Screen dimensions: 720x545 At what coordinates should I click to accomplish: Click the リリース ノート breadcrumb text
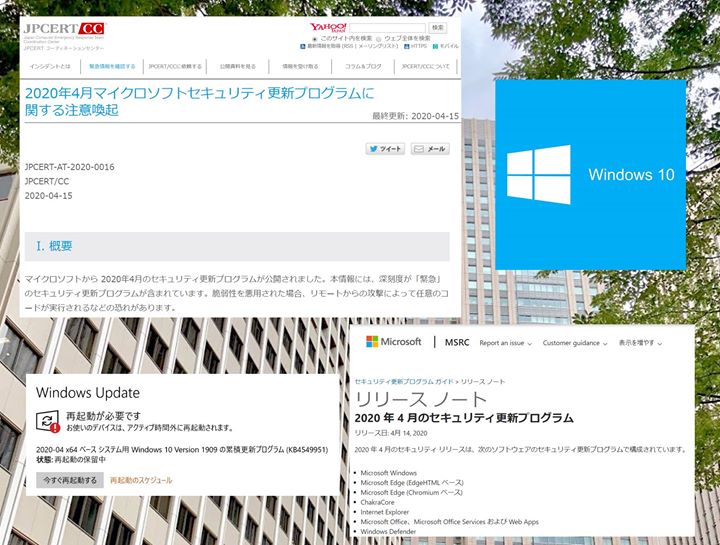click(483, 382)
